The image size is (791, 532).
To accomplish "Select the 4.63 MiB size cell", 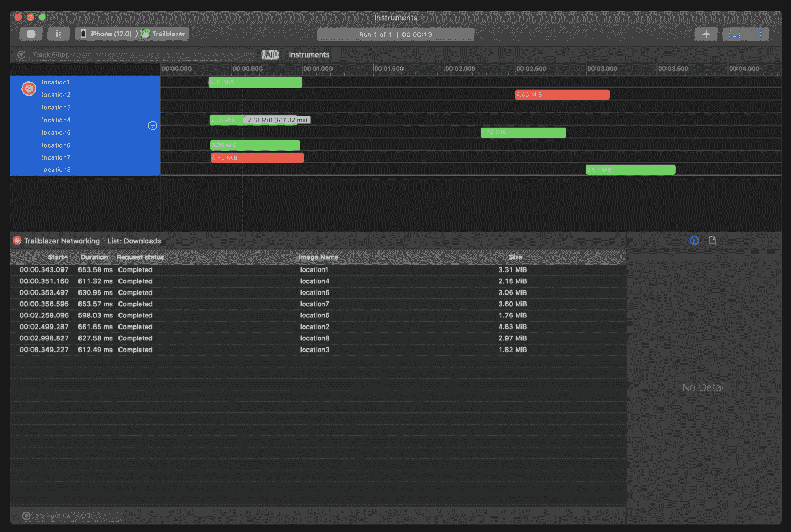I will pos(512,327).
